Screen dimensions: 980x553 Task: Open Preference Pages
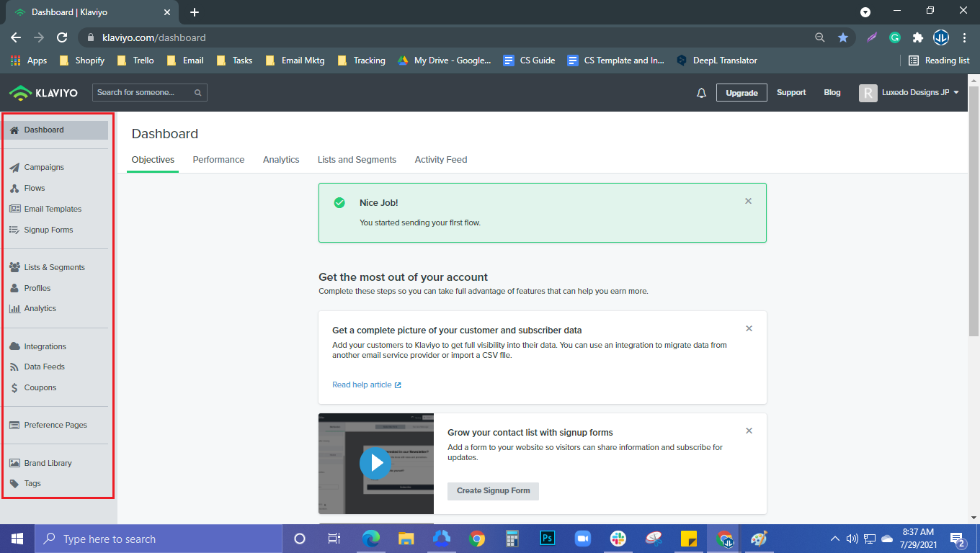(56, 425)
